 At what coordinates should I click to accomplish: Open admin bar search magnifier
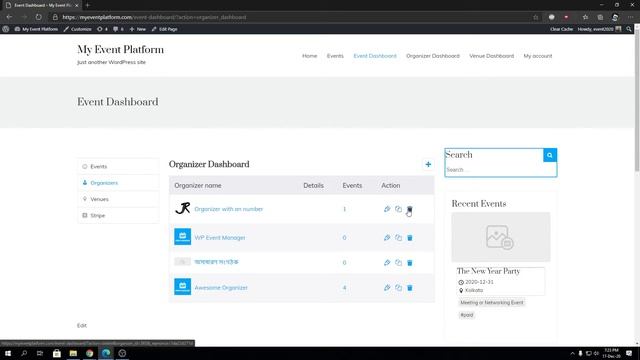coord(629,29)
